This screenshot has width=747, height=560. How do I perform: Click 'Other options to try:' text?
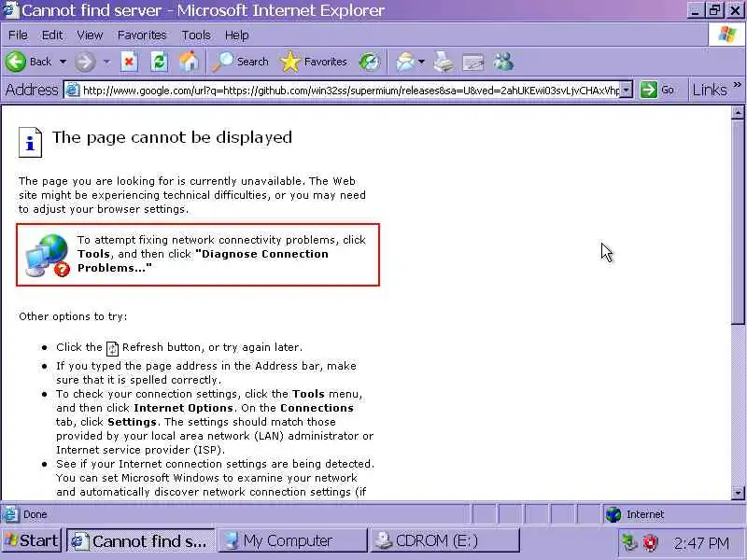[x=73, y=316]
